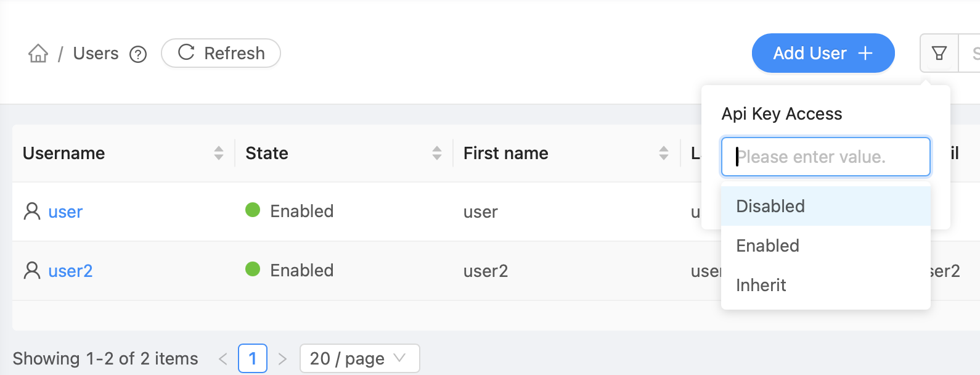This screenshot has width=980, height=375.
Task: Sort the table by Username column
Action: click(219, 153)
